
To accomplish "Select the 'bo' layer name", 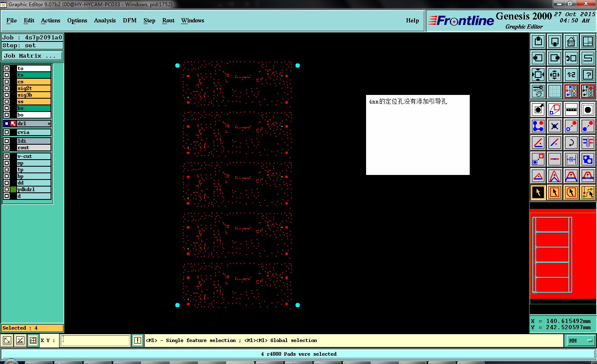I will pos(34,115).
